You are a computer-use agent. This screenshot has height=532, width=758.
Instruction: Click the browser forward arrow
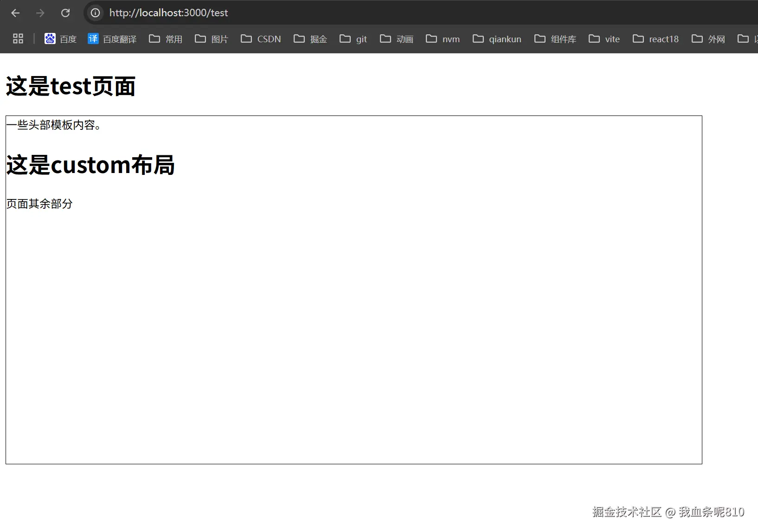[x=40, y=13]
